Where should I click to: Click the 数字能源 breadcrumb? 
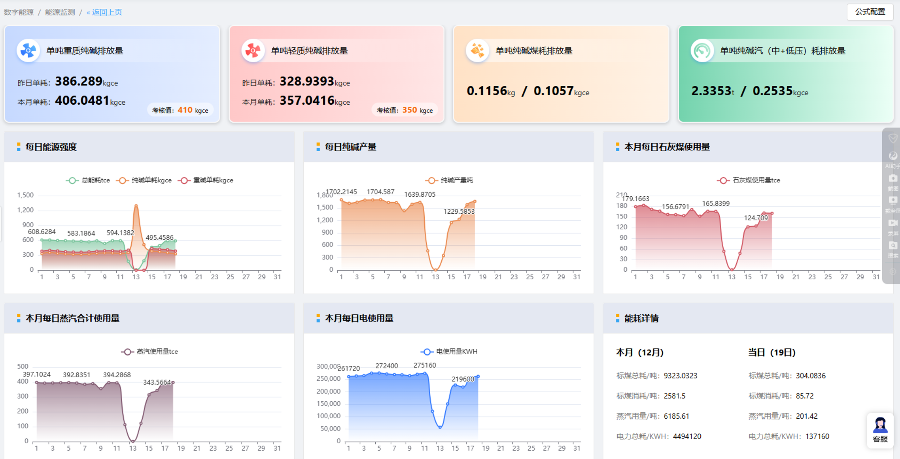(x=18, y=11)
